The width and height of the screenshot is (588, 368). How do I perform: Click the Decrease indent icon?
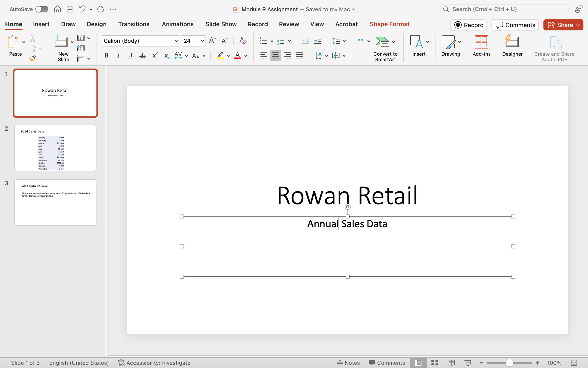[x=305, y=41]
